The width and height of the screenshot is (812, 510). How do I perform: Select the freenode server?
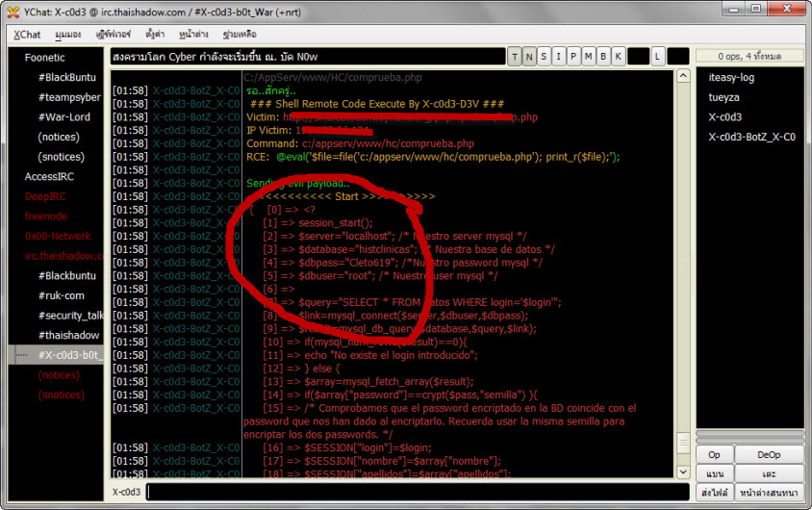pyautogui.click(x=45, y=217)
